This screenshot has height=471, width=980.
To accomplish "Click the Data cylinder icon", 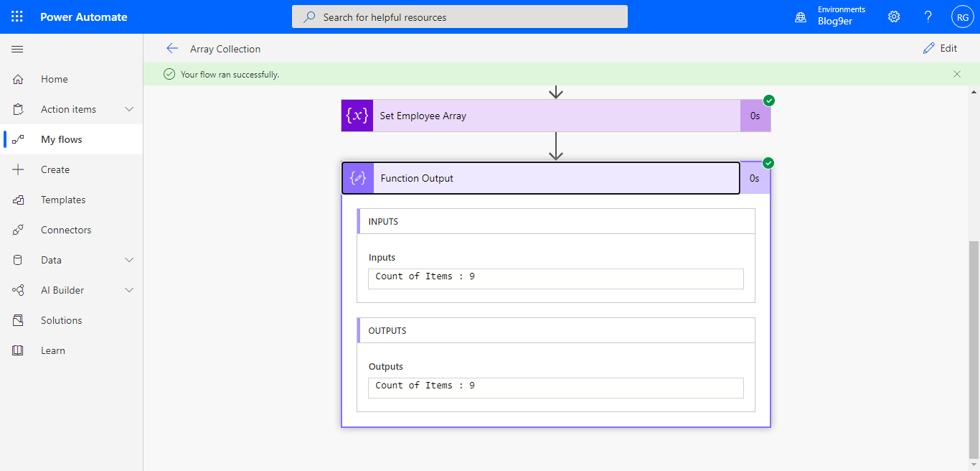I will pyautogui.click(x=19, y=260).
